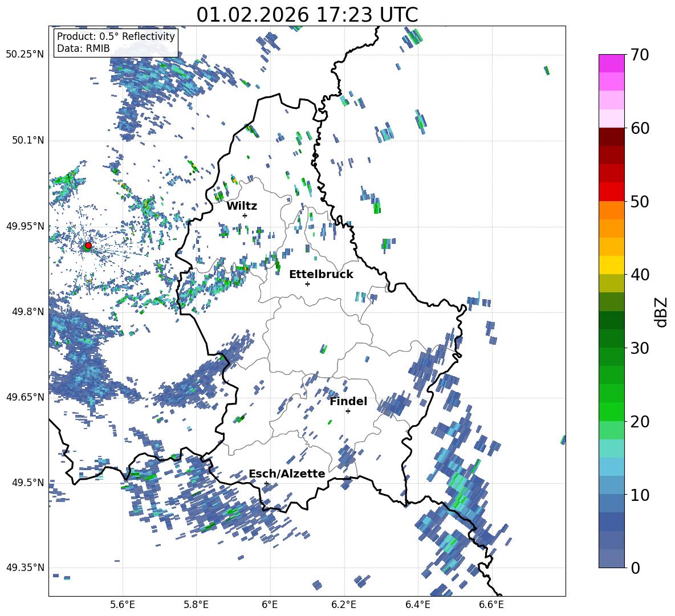675x616 pixels.
Task: Pick the magenta swatch at colorbar top
Action: click(611, 63)
